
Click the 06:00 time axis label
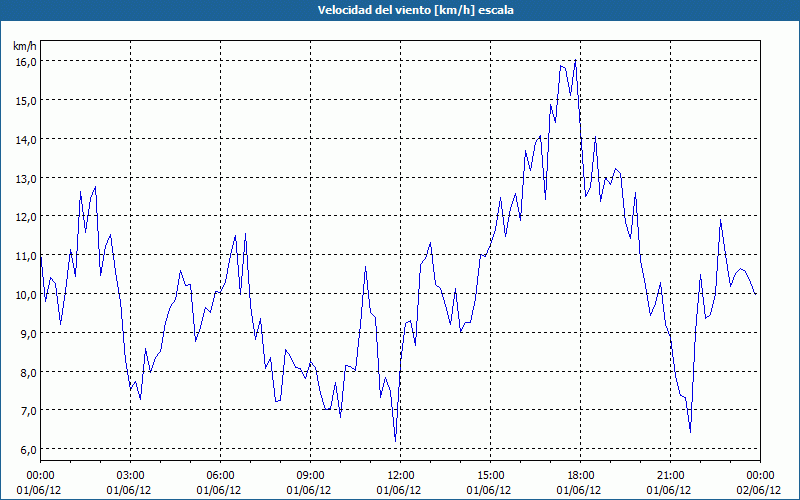[220, 476]
